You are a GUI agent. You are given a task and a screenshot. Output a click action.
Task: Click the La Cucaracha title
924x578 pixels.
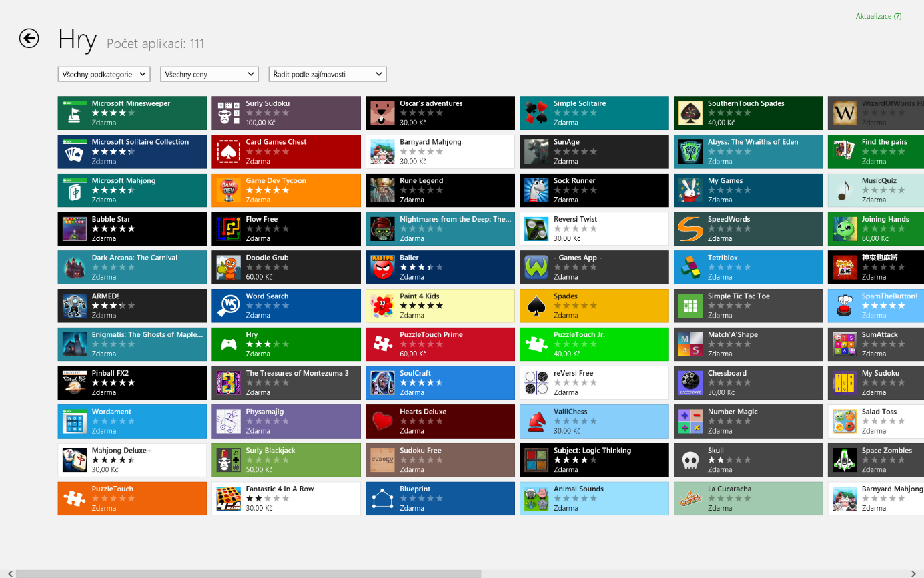tap(729, 489)
